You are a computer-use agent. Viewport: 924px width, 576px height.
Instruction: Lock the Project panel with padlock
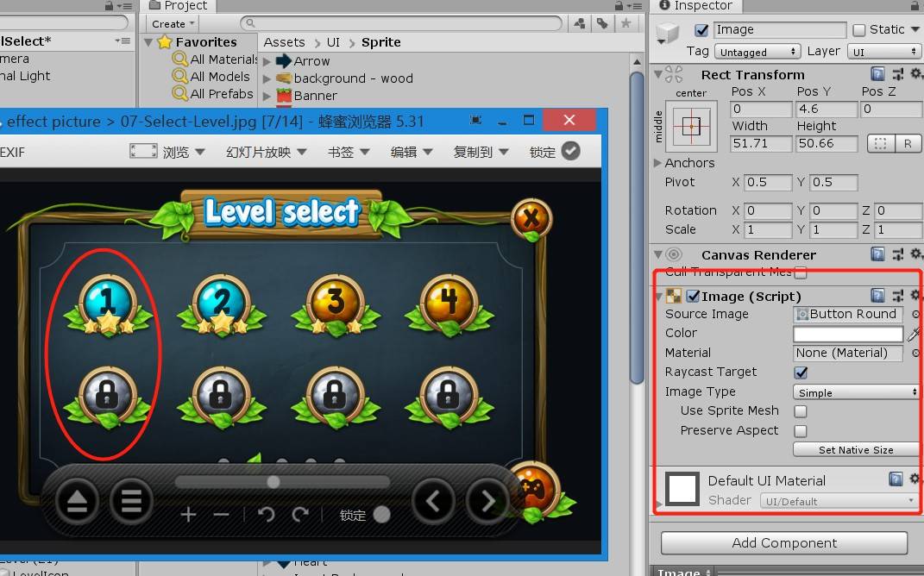(x=619, y=5)
